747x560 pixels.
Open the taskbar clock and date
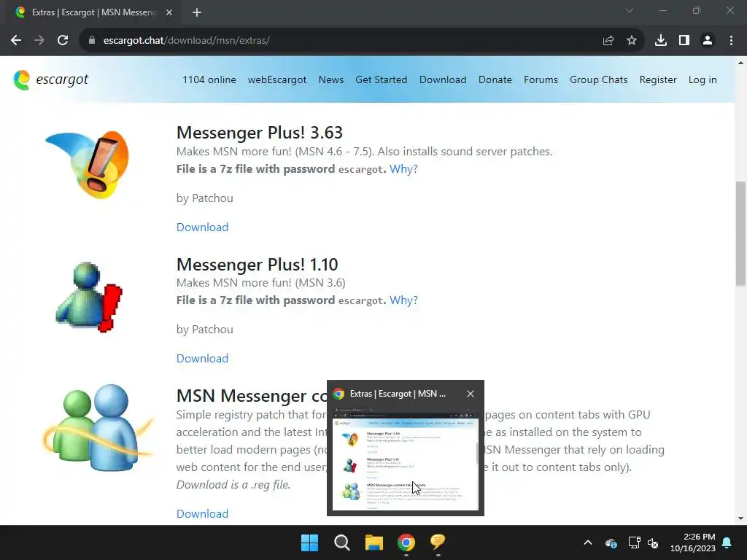[693, 542]
